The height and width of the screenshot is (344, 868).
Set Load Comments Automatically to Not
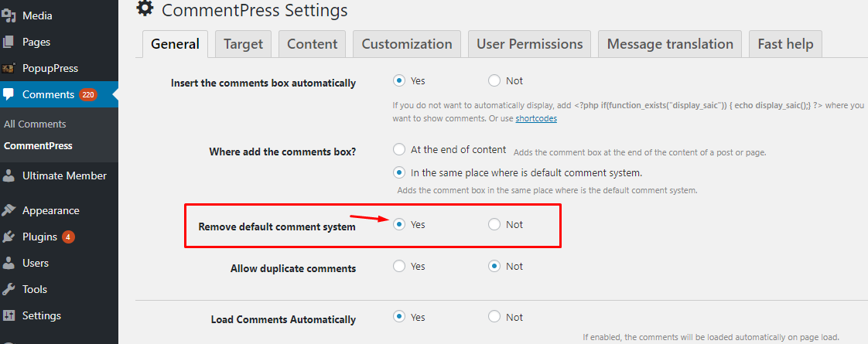click(494, 317)
